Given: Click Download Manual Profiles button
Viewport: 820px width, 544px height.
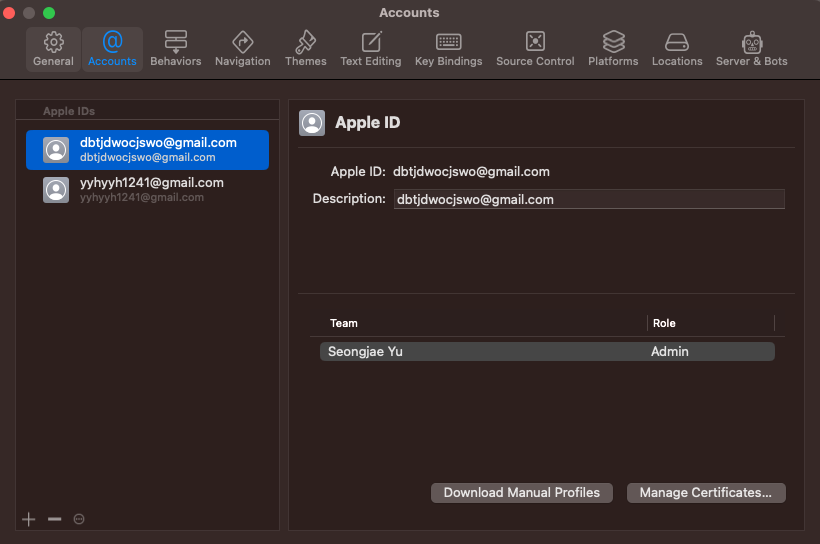Looking at the screenshot, I should [x=522, y=493].
